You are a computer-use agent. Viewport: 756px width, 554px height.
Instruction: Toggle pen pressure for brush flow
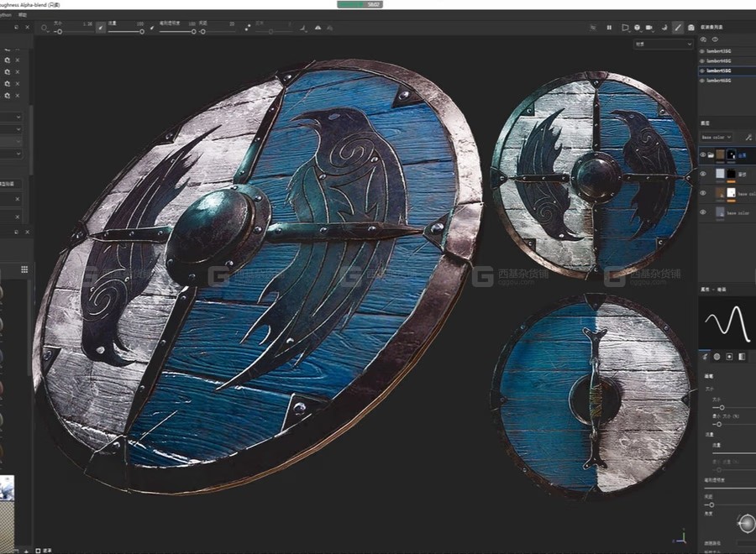[152, 28]
